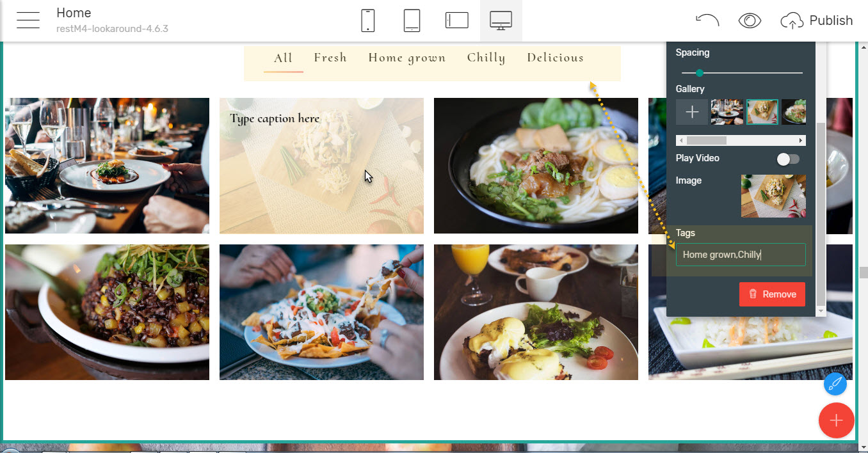Click the Publish button
This screenshot has height=453, width=868.
pyautogui.click(x=817, y=20)
